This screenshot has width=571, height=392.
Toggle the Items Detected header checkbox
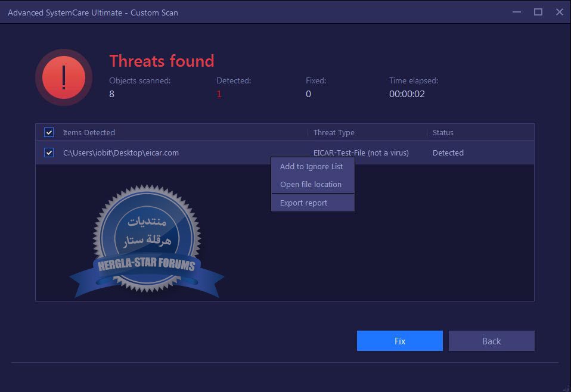49,132
